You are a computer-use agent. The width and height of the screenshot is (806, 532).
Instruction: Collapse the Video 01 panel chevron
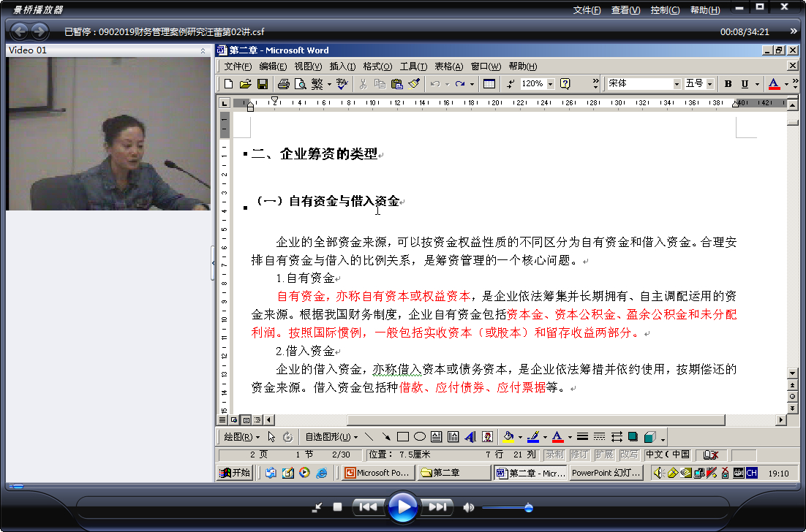(203, 50)
